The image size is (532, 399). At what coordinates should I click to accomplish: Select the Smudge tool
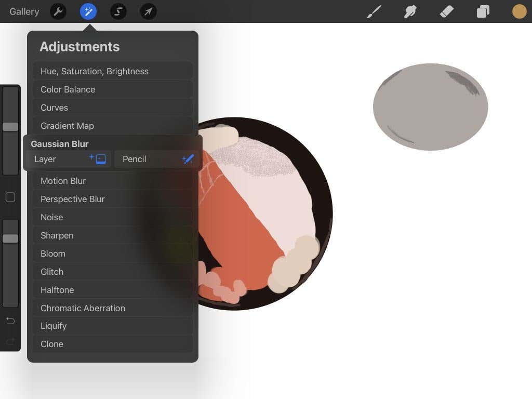pyautogui.click(x=410, y=11)
